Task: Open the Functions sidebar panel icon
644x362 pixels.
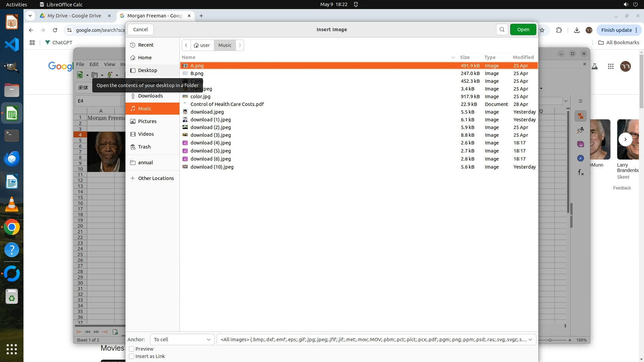Action: [x=581, y=173]
